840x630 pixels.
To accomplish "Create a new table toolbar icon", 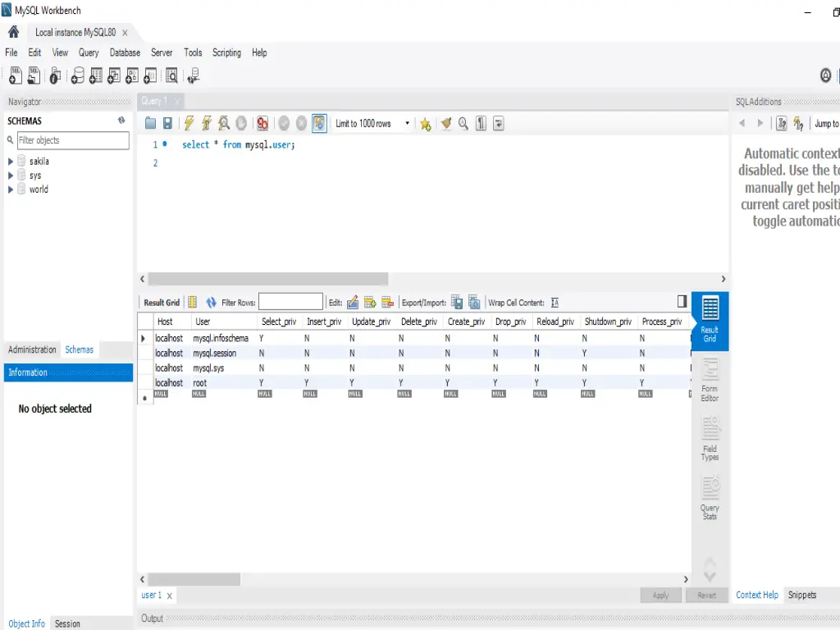I will 96,75.
